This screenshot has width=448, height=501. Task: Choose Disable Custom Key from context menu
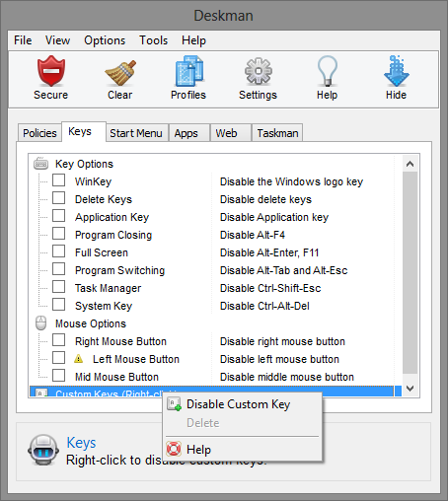242,404
